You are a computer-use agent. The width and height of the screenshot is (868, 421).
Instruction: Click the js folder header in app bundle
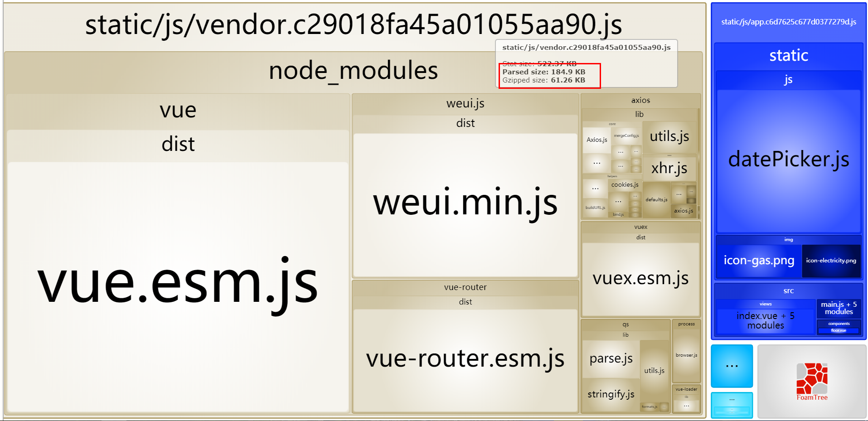pyautogui.click(x=789, y=80)
